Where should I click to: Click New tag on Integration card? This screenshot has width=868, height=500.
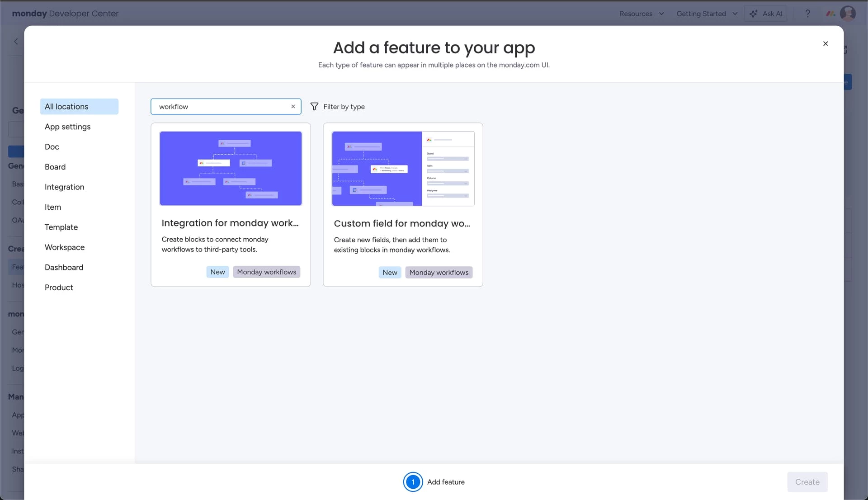pyautogui.click(x=217, y=272)
